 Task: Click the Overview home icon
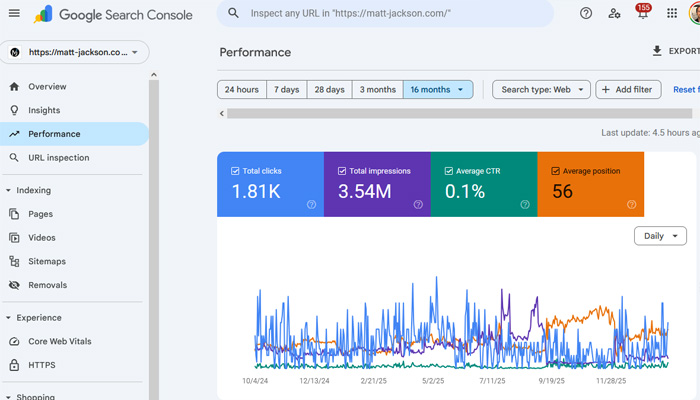pyautogui.click(x=14, y=87)
